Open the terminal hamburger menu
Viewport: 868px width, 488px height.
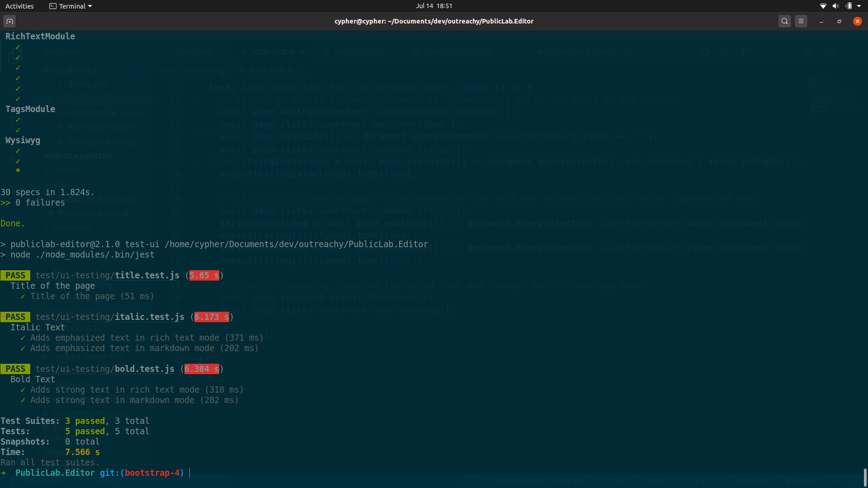coord(801,21)
